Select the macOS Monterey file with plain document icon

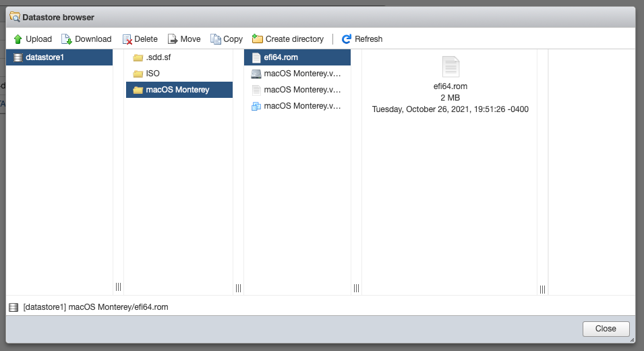tap(300, 90)
